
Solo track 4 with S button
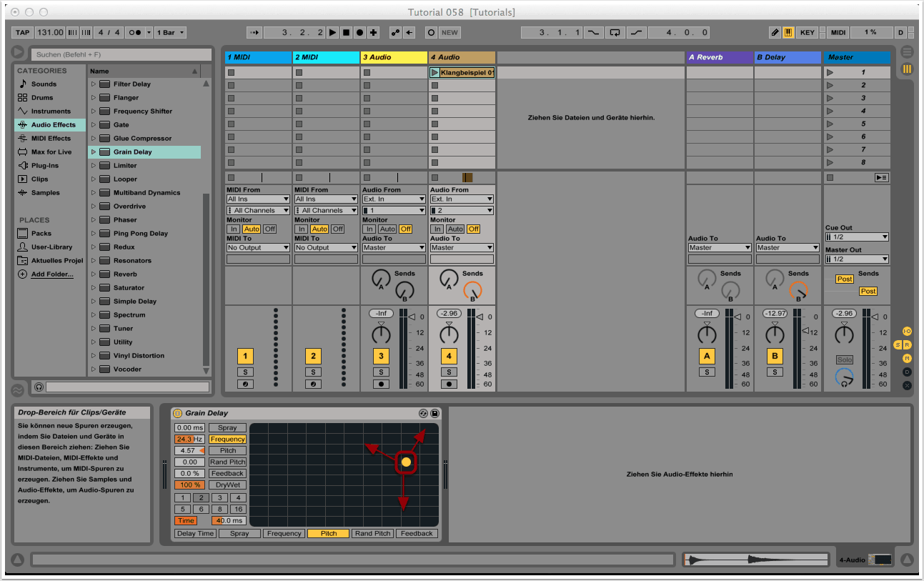tap(449, 372)
